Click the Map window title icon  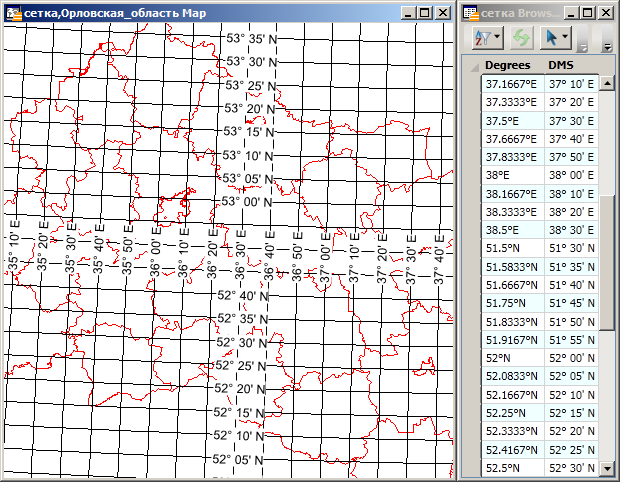(11, 12)
